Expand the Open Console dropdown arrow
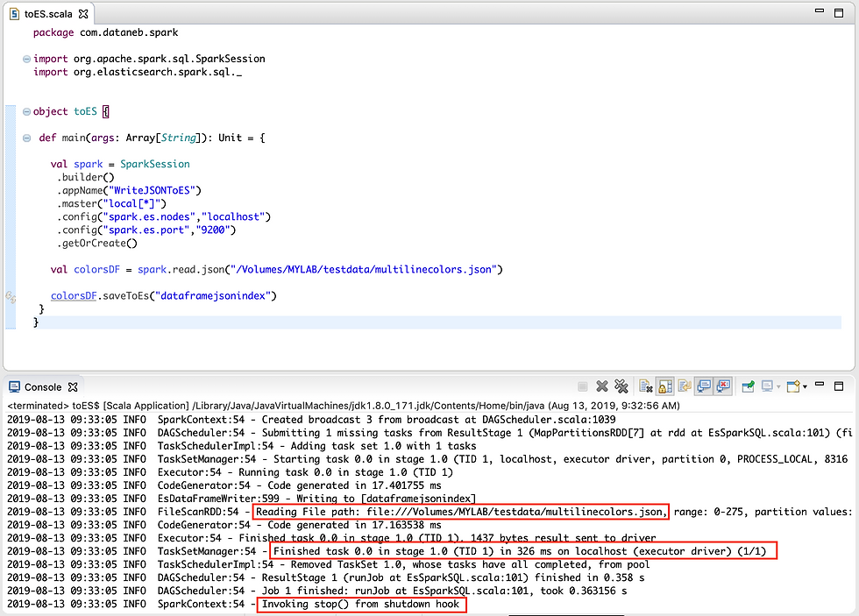This screenshot has width=859, height=616. coord(805,387)
